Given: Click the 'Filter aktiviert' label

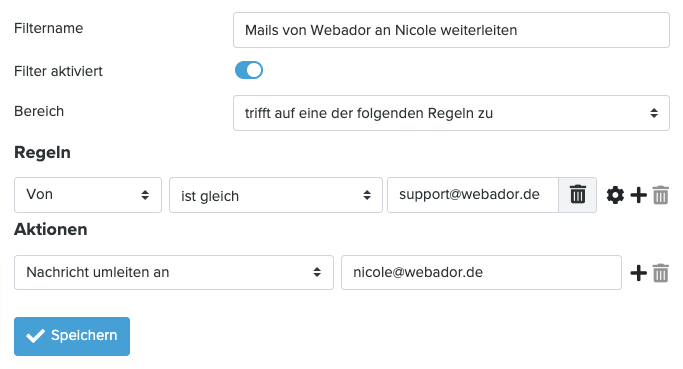Looking at the screenshot, I should coord(58,71).
